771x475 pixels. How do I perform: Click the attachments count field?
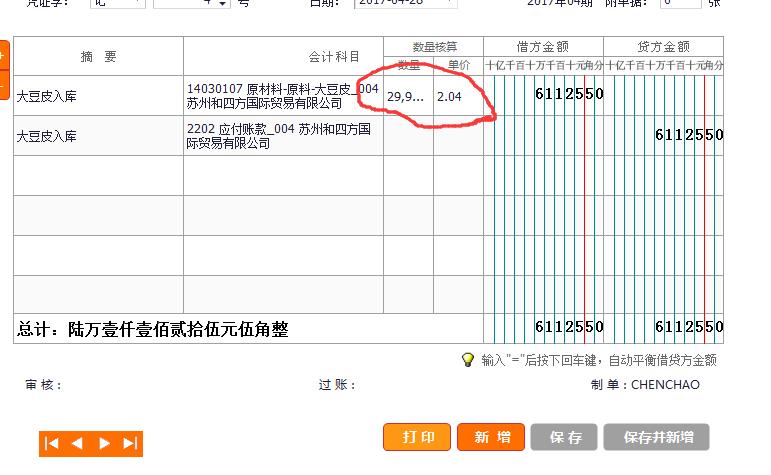coord(680,4)
